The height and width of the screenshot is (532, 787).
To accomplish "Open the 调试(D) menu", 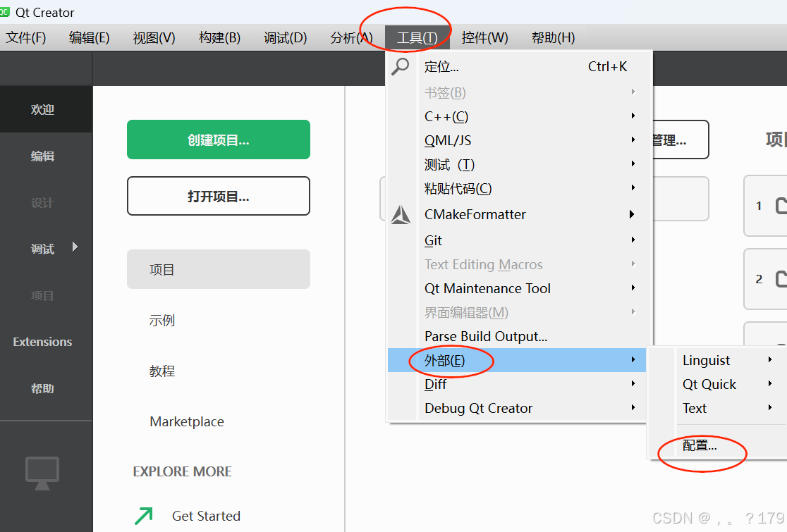I will [285, 37].
